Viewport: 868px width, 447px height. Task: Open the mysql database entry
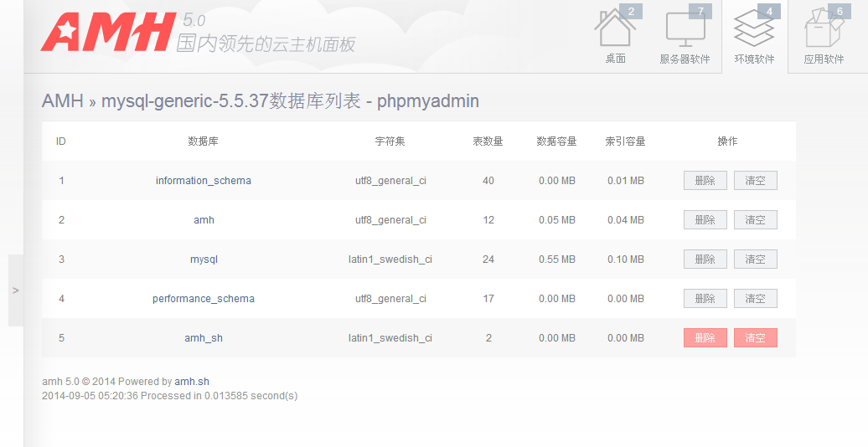tap(204, 259)
